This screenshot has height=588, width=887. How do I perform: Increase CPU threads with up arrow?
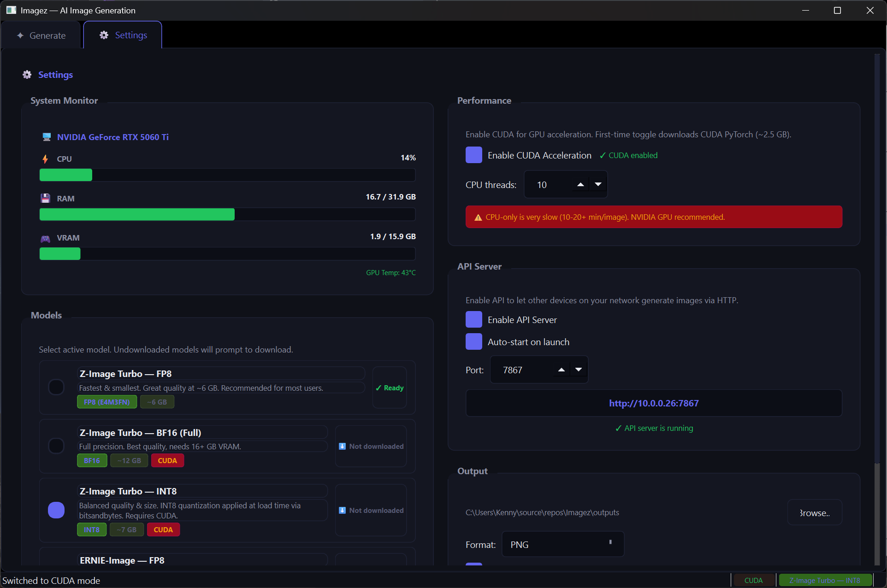(581, 185)
